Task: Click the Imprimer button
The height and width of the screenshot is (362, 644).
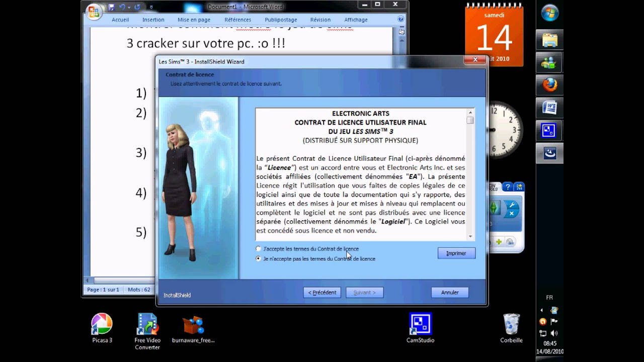Action: 456,253
